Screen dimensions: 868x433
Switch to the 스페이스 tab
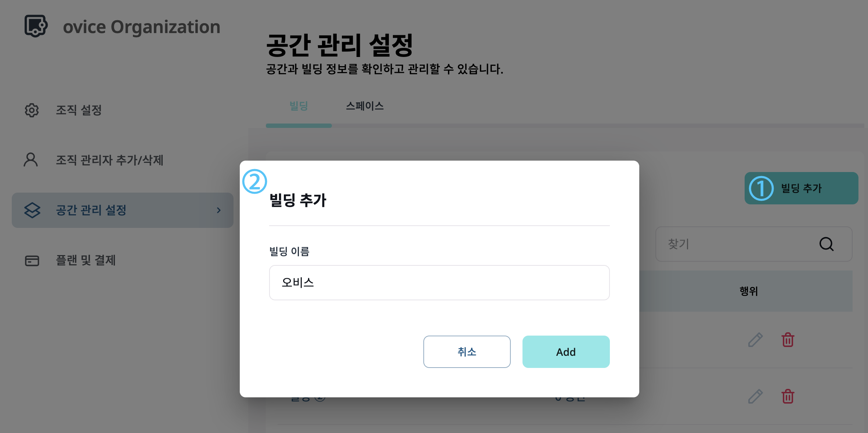click(x=365, y=106)
